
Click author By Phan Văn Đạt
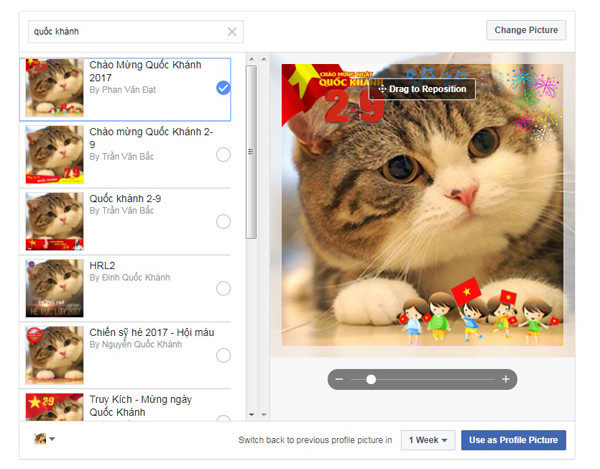click(x=122, y=90)
